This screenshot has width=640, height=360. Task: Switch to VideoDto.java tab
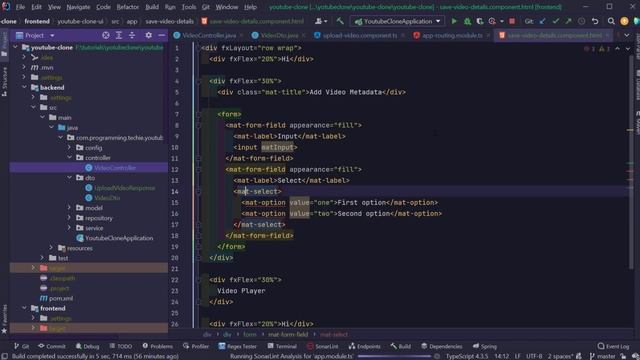pyautogui.click(x=279, y=36)
